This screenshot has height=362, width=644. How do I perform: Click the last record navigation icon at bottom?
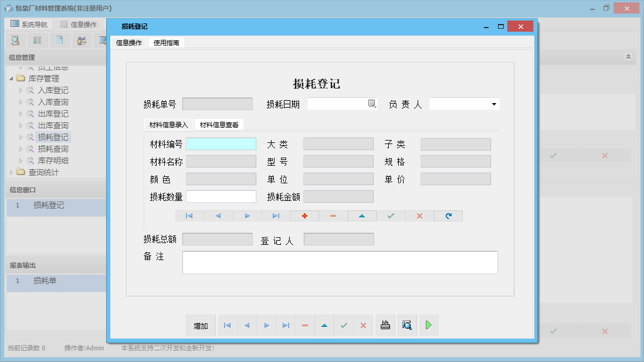click(x=286, y=325)
